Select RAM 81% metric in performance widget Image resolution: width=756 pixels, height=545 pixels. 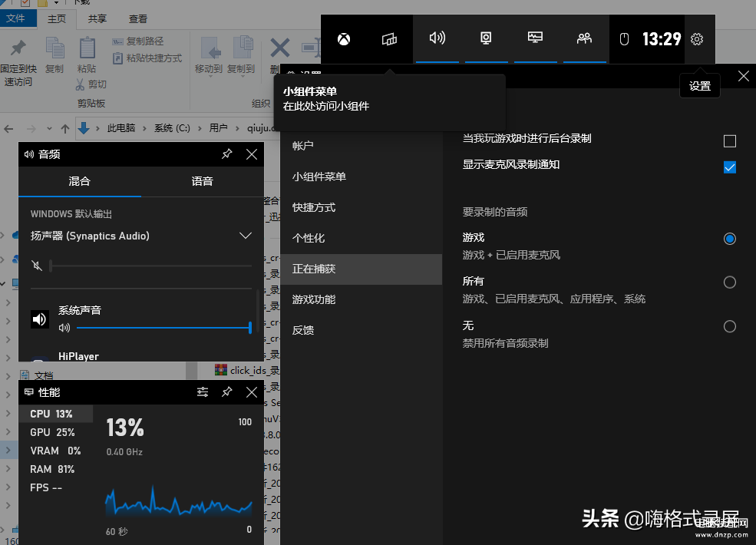[55, 469]
